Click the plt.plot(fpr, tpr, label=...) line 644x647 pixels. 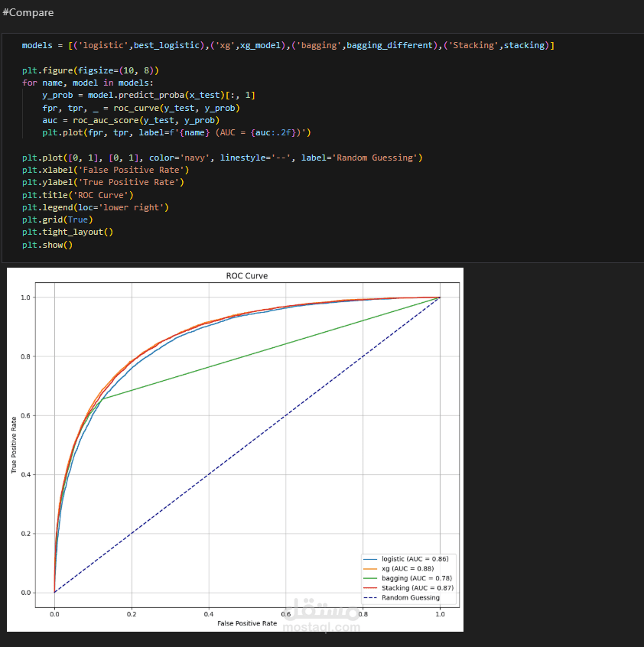coord(176,133)
